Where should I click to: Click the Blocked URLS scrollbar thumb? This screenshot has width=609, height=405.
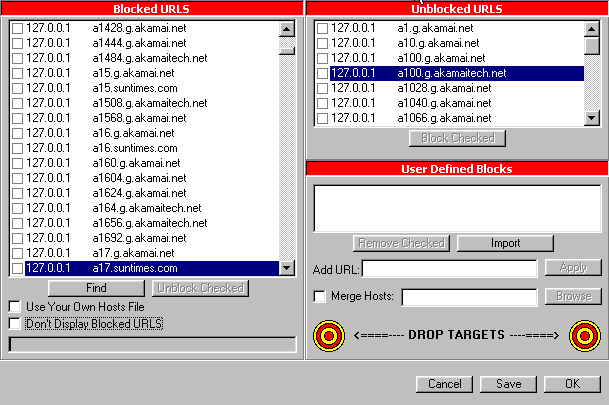coord(287,51)
